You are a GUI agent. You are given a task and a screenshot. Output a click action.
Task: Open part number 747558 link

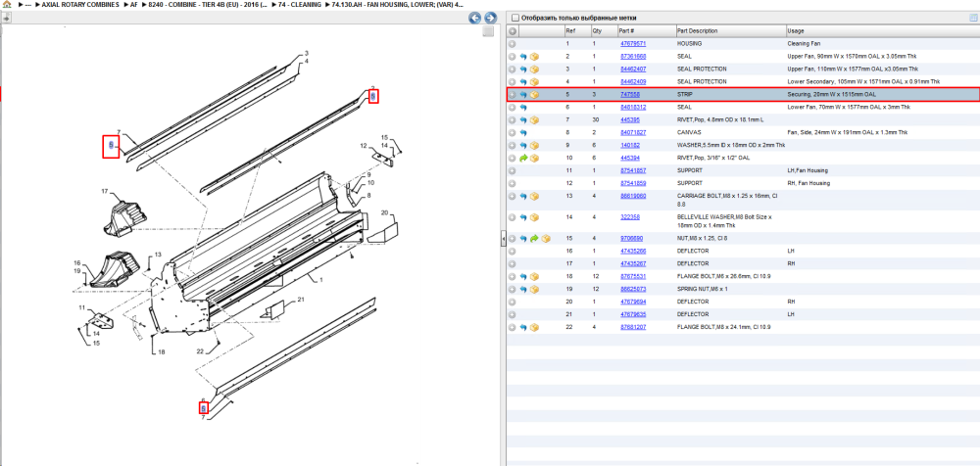pos(630,95)
